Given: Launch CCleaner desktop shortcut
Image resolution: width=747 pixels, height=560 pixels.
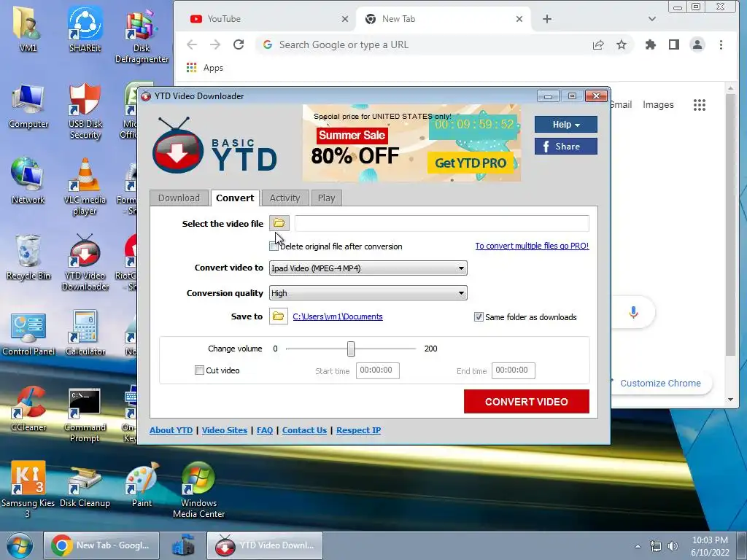Looking at the screenshot, I should tap(28, 408).
